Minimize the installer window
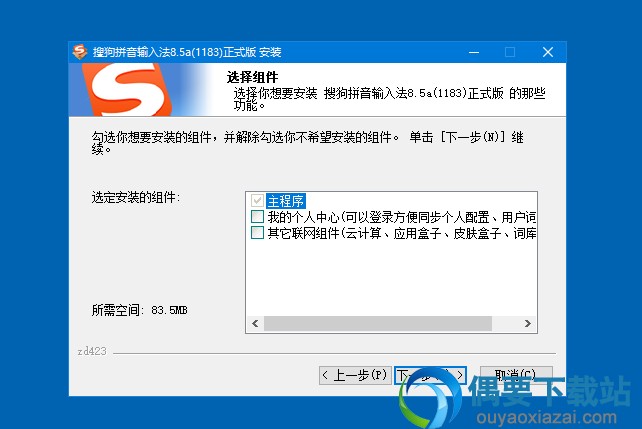Viewport: 642px width, 429px height. 474,52
